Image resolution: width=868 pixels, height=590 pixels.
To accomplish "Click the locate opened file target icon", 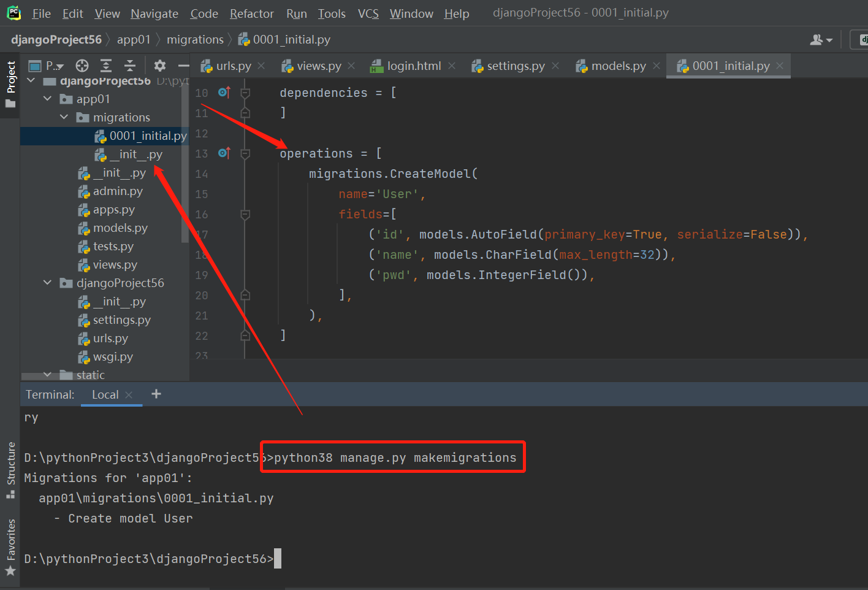I will (x=82, y=66).
